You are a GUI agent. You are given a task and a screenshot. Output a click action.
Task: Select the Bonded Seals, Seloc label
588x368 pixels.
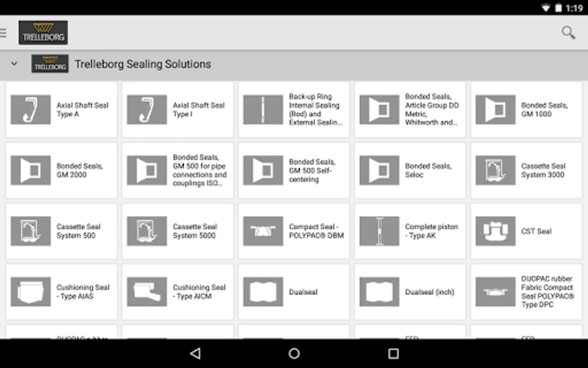click(x=428, y=170)
